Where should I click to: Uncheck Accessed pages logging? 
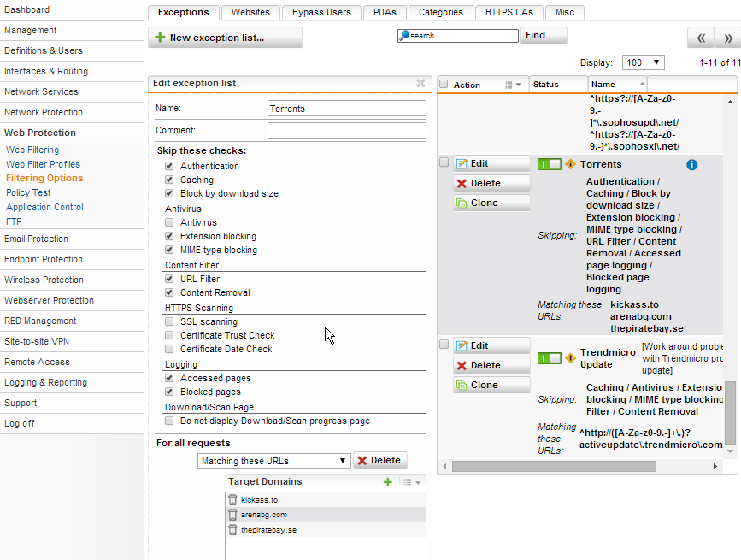tap(169, 378)
